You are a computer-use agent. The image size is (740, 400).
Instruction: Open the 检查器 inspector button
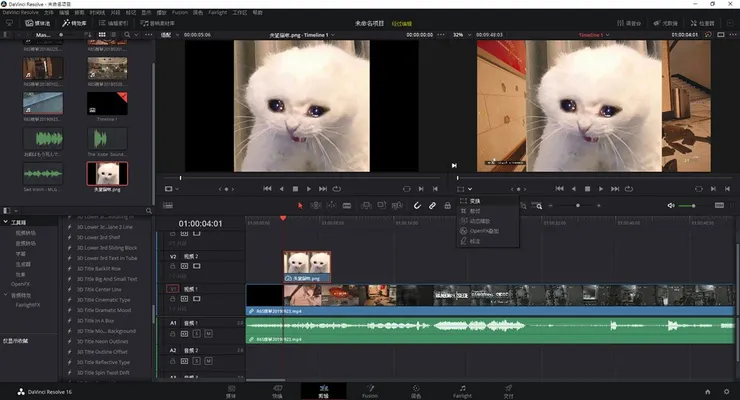(x=702, y=23)
